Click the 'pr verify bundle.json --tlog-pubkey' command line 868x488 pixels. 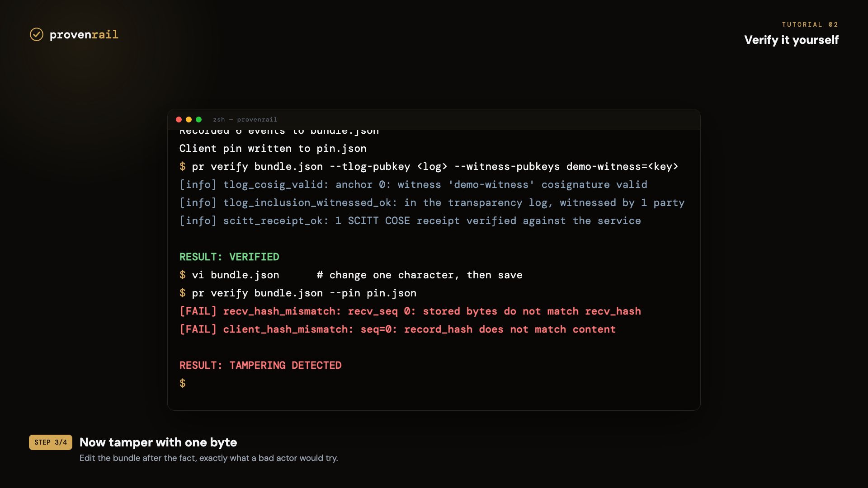[x=429, y=167]
